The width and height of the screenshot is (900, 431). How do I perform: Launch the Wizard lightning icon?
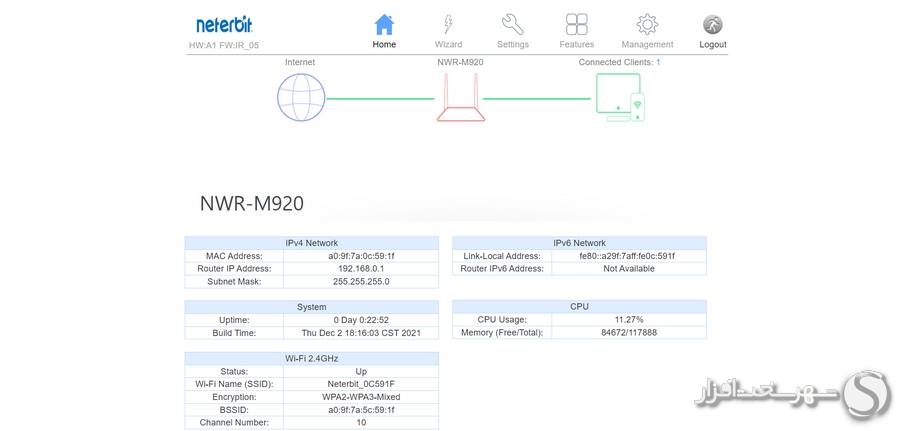tap(448, 25)
